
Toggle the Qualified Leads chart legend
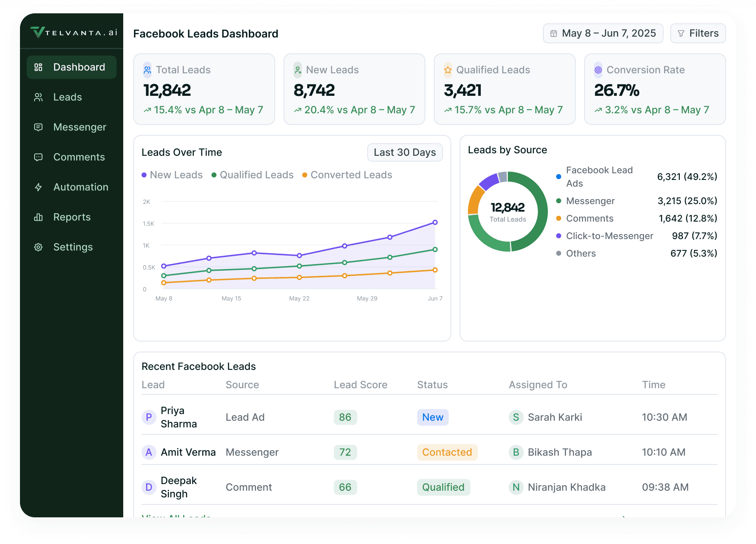253,175
